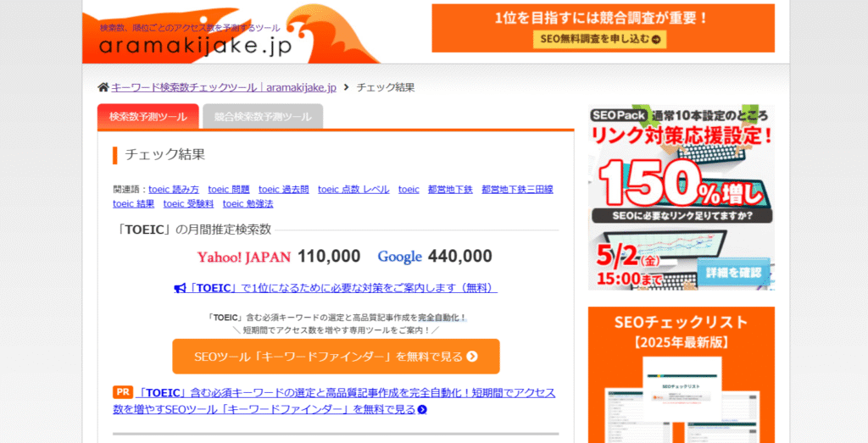Screen dimensions: 868x443
Task: Open the related term link reading only toeic
Action: (x=409, y=189)
